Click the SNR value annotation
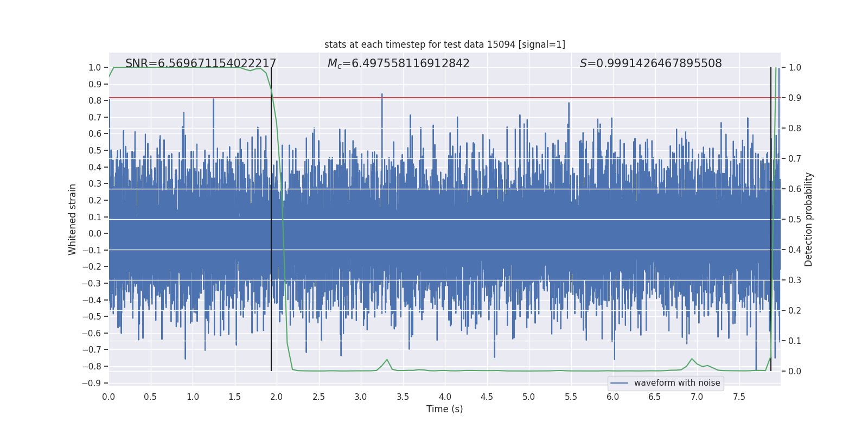Image resolution: width=868 pixels, height=434 pixels. 201,63
